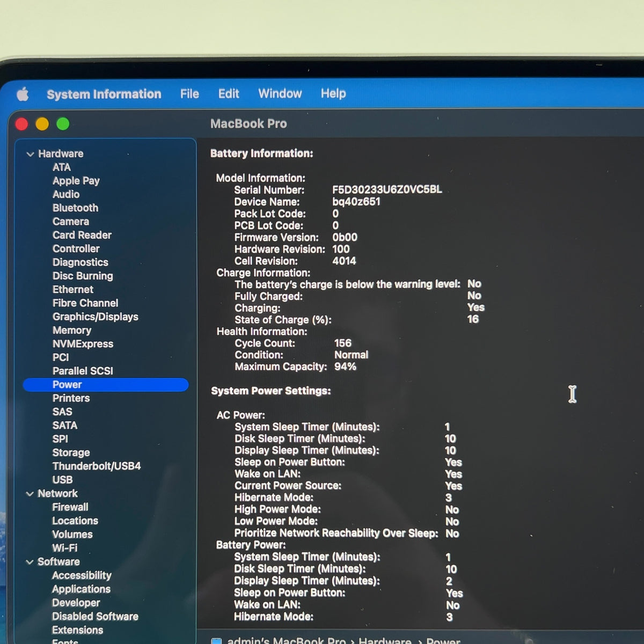The image size is (644, 644).
Task: Select Locations under Network
Action: (x=75, y=521)
